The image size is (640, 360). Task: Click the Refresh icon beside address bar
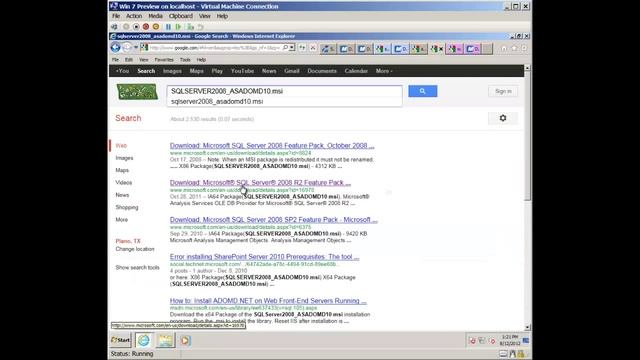(x=302, y=48)
